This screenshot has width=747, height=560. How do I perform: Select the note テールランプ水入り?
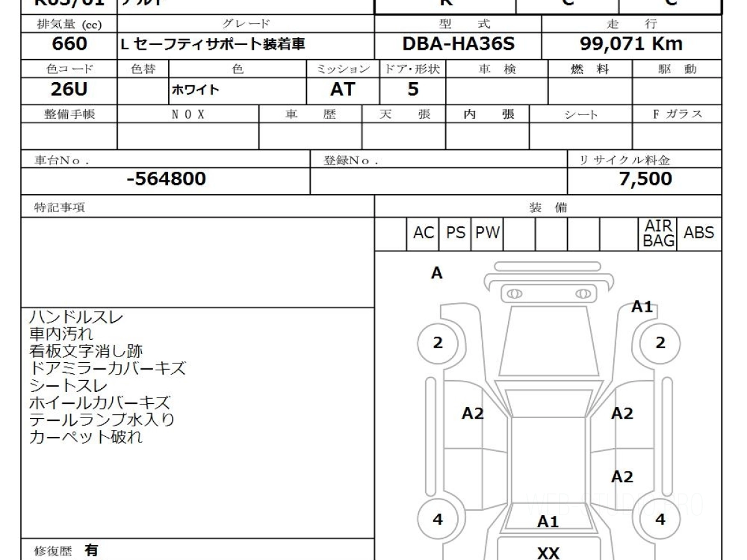click(101, 419)
